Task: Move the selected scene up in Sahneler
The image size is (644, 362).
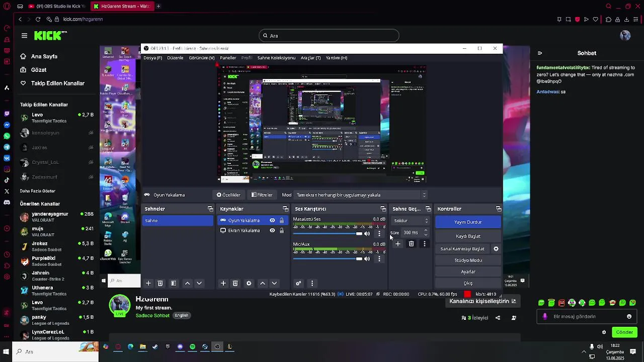Action: pos(187,284)
